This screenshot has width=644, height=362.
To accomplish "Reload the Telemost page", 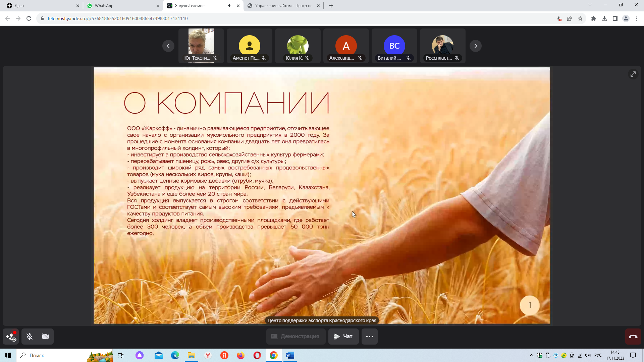I will (x=29, y=18).
